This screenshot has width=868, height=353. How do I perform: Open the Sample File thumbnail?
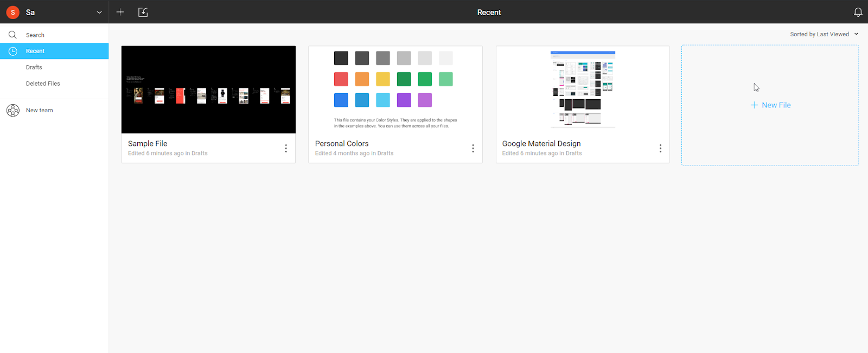pos(208,89)
